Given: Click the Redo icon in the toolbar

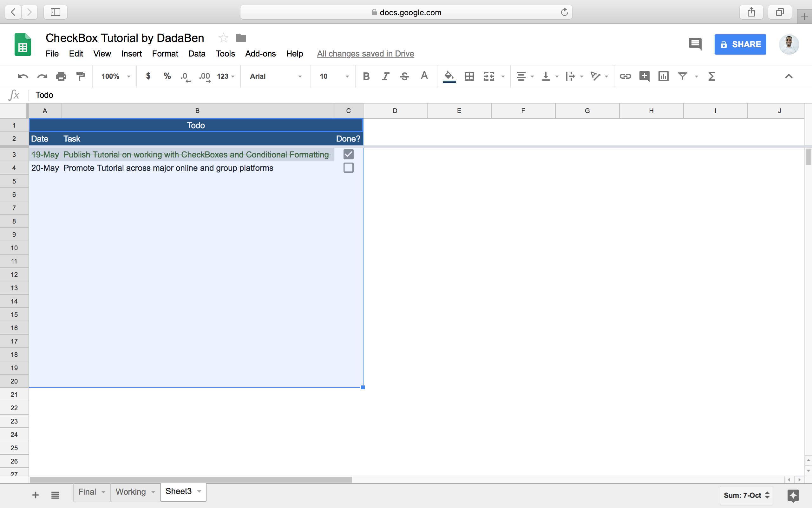Looking at the screenshot, I should (42, 76).
